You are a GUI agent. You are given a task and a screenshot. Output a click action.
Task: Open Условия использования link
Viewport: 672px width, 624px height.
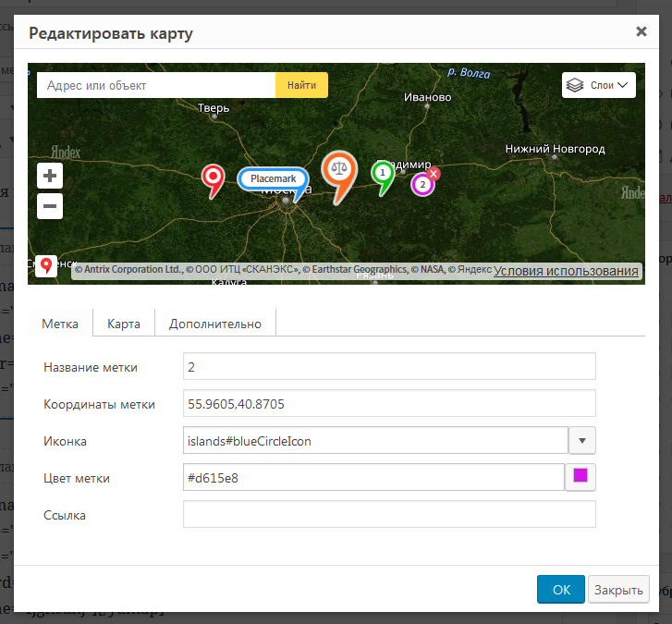(566, 271)
